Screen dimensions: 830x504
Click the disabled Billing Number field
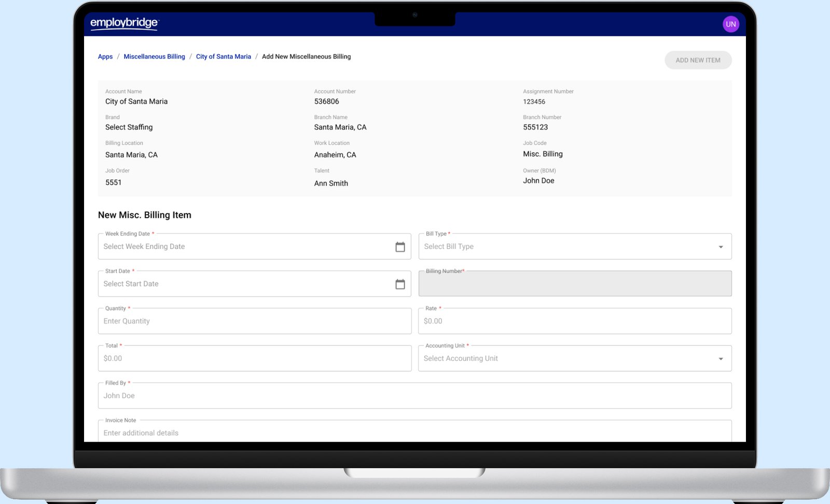pos(575,284)
